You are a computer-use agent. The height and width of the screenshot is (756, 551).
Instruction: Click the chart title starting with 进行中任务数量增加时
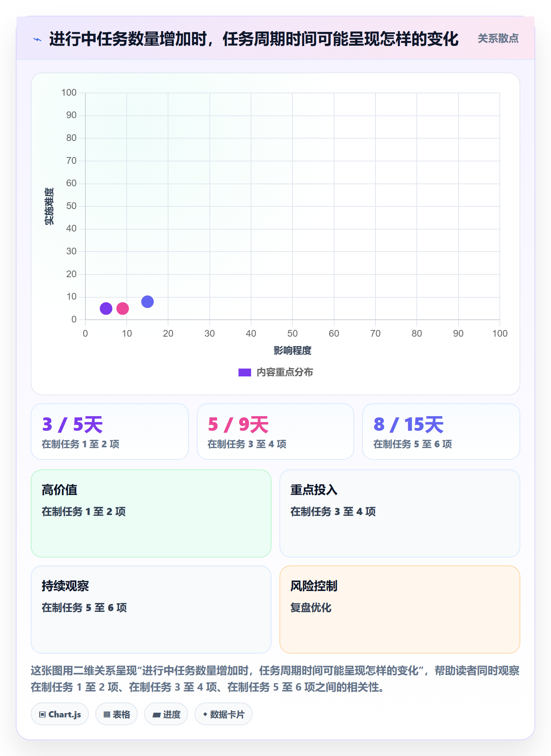[254, 39]
